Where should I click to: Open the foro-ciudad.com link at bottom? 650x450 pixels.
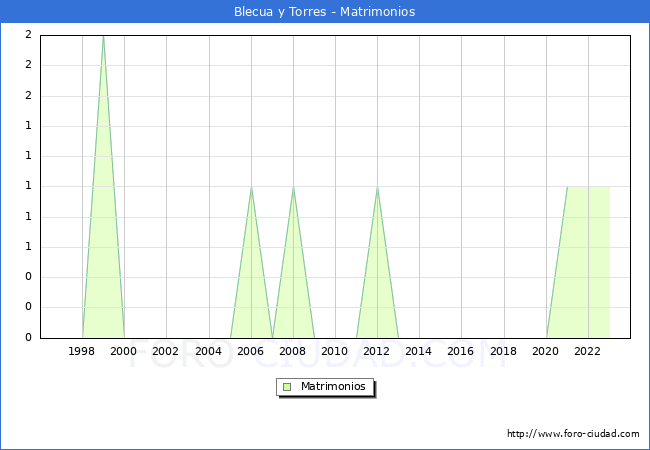coord(573,434)
